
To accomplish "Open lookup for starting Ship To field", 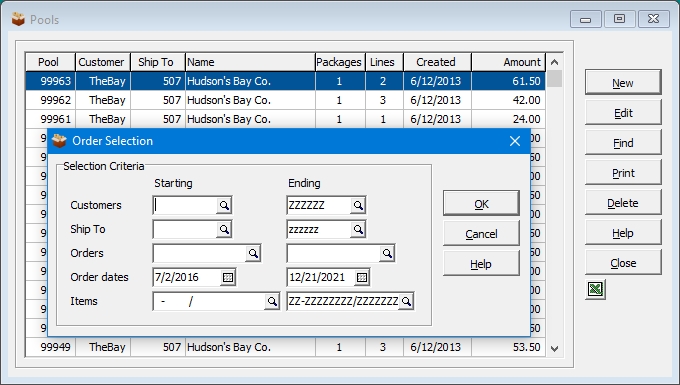I will tap(224, 229).
